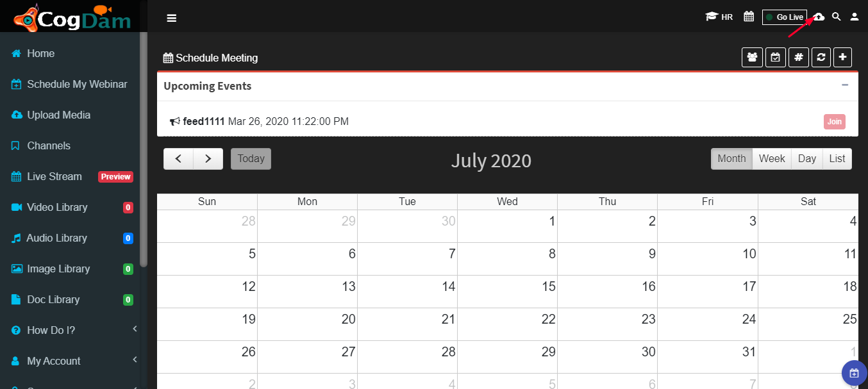Switch calendar to Week view
Viewport: 868px width, 389px height.
(x=772, y=159)
